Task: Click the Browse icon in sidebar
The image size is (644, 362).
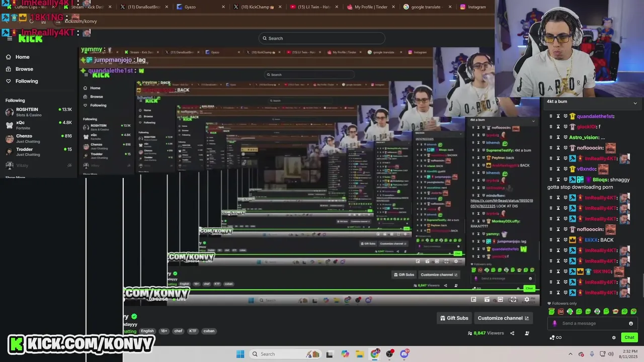Action: [x=9, y=69]
